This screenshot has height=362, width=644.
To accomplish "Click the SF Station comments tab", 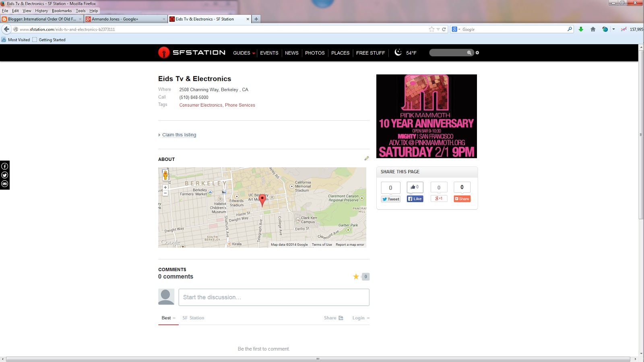I will click(x=193, y=318).
